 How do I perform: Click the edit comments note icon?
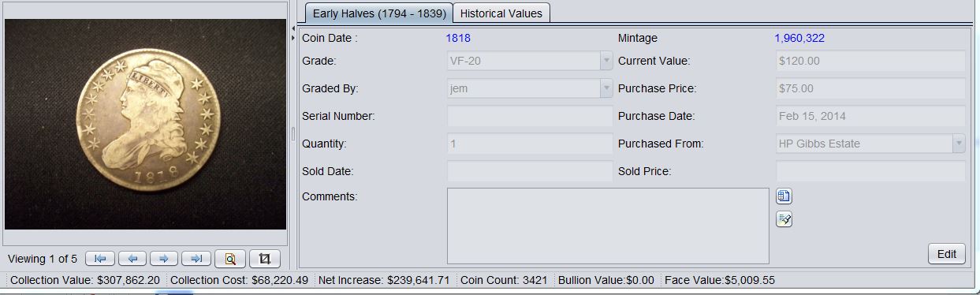784,219
